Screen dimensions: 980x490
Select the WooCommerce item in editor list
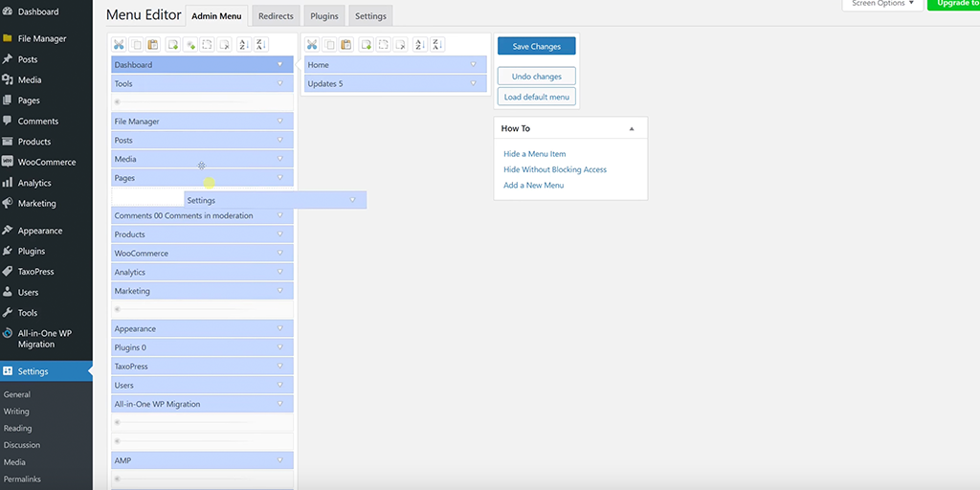pyautogui.click(x=202, y=253)
